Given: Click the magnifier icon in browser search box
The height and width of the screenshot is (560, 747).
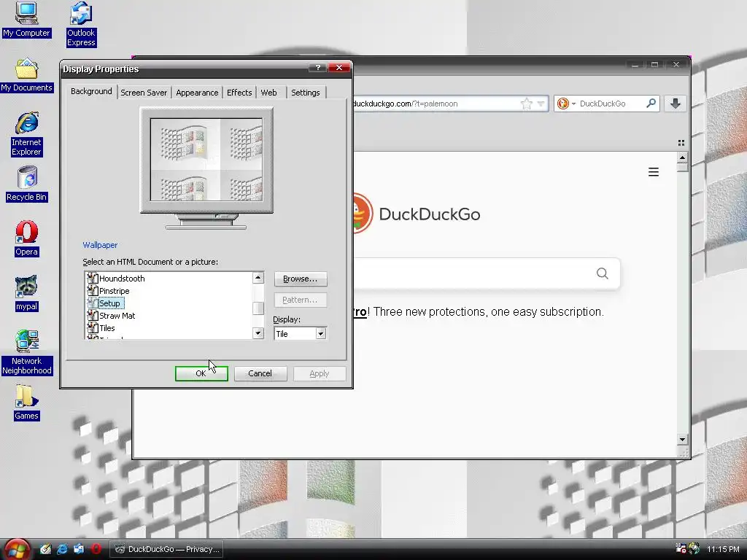Looking at the screenshot, I should coord(651,103).
